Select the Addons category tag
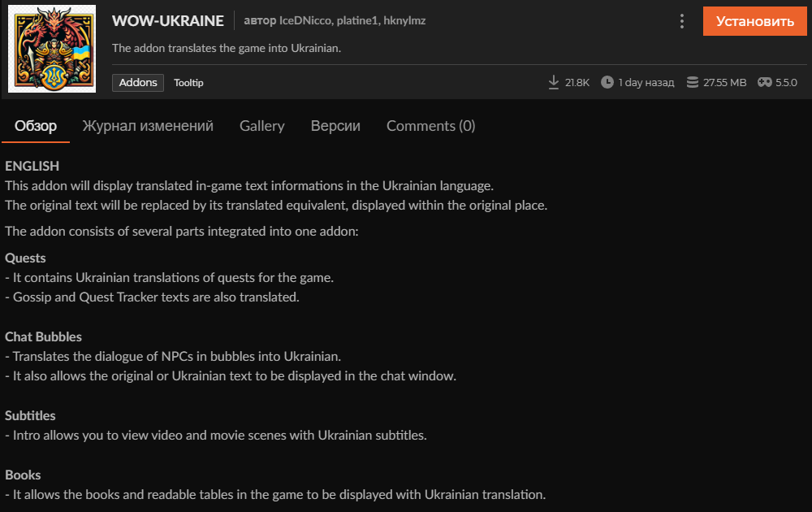This screenshot has height=512, width=812. [x=138, y=82]
